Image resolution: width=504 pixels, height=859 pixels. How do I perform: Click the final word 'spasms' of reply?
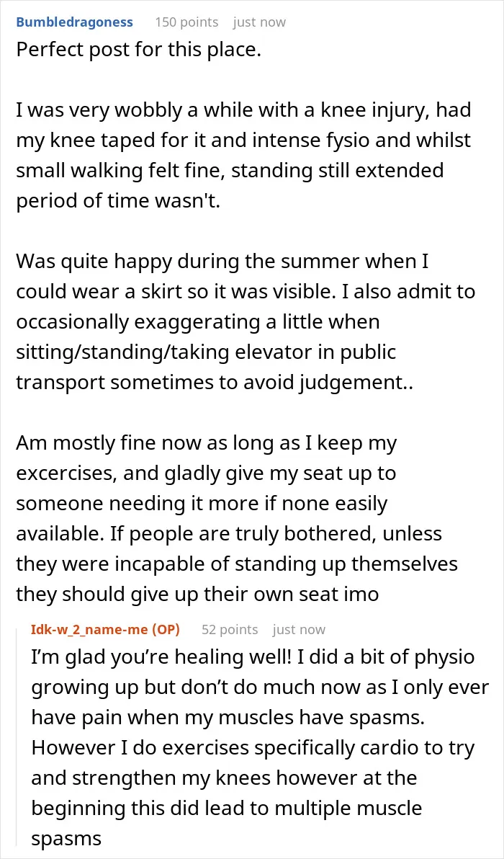[66, 839]
